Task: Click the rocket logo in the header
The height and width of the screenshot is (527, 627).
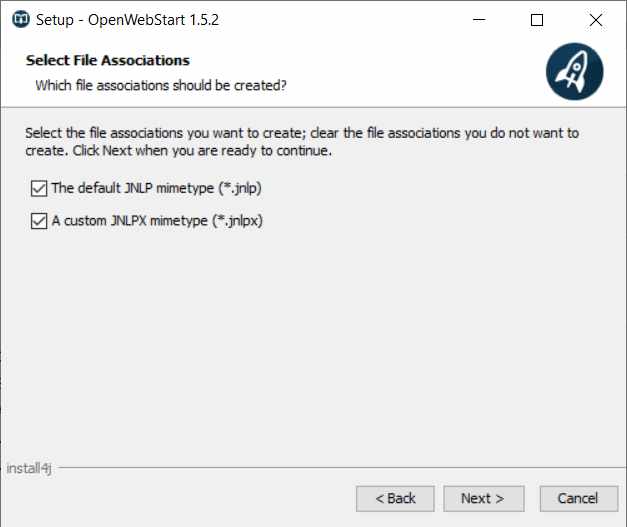Action: pyautogui.click(x=575, y=72)
